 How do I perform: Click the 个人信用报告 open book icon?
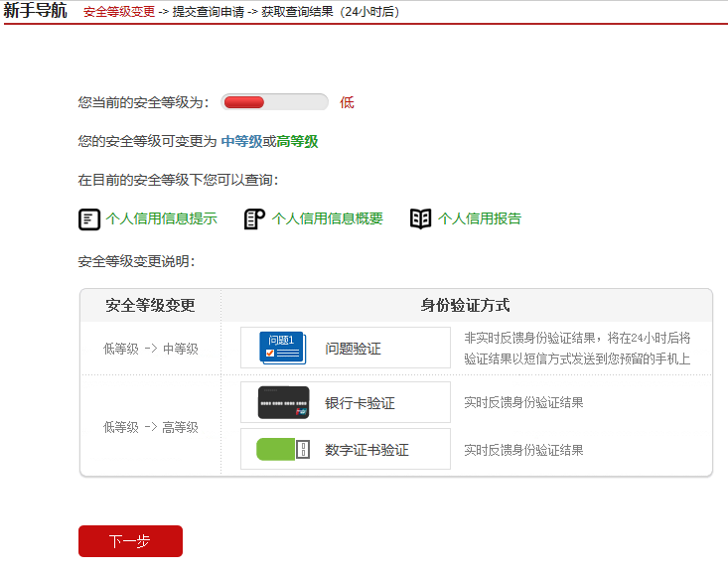(x=421, y=218)
